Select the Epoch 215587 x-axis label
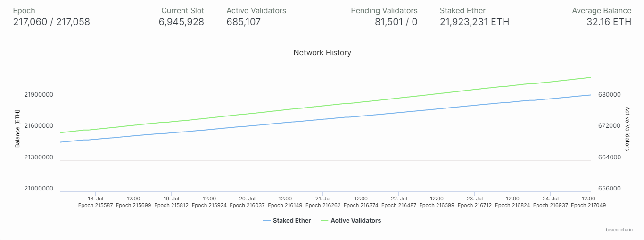The width and height of the screenshot is (644, 240). point(96,205)
